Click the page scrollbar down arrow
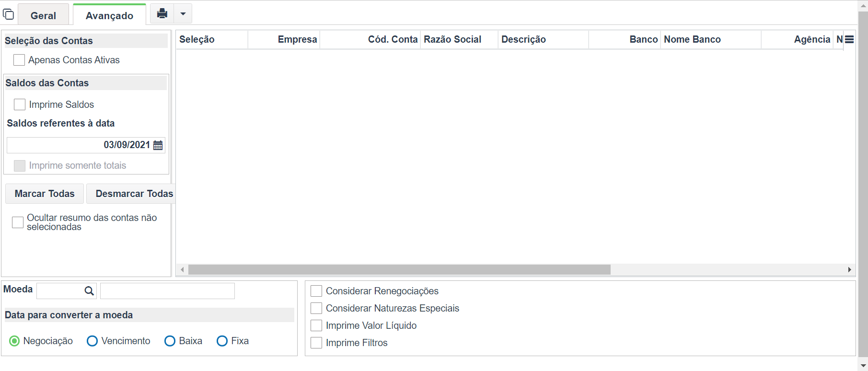The width and height of the screenshot is (868, 371). (x=863, y=366)
